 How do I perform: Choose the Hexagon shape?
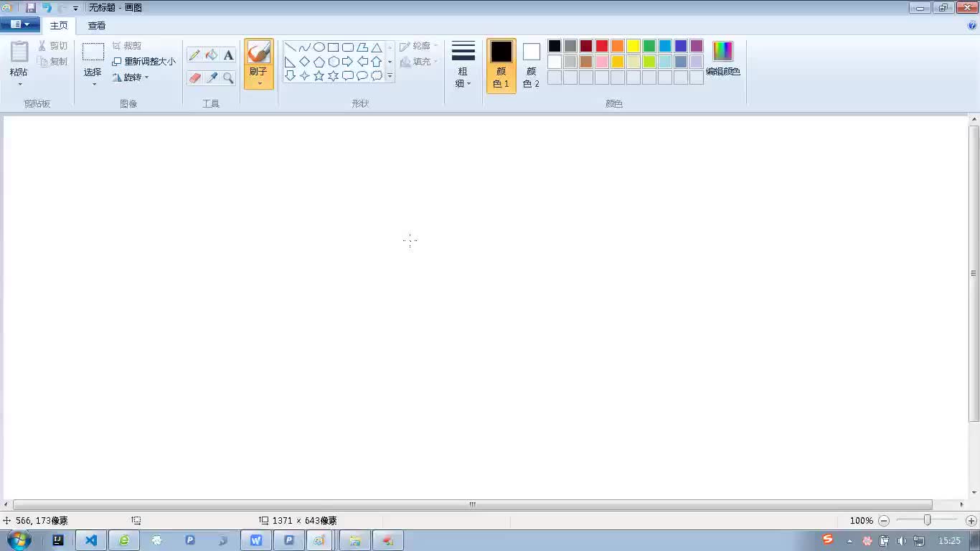click(x=334, y=62)
